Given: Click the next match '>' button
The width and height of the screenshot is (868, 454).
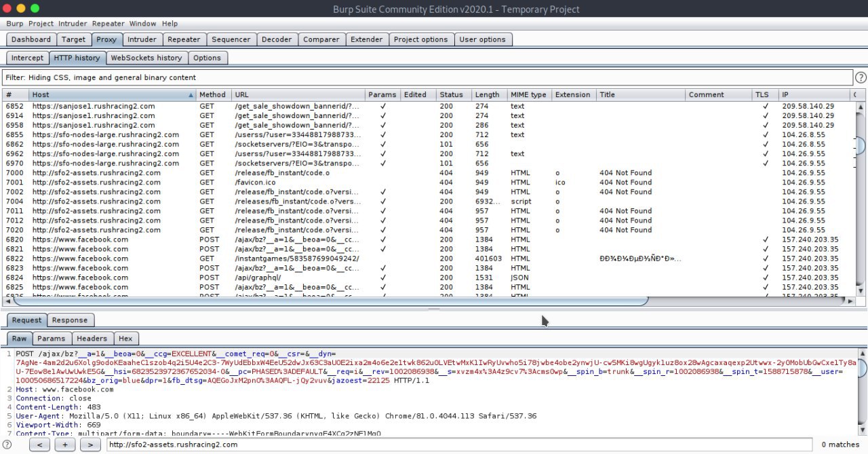Looking at the screenshot, I should pos(90,444).
